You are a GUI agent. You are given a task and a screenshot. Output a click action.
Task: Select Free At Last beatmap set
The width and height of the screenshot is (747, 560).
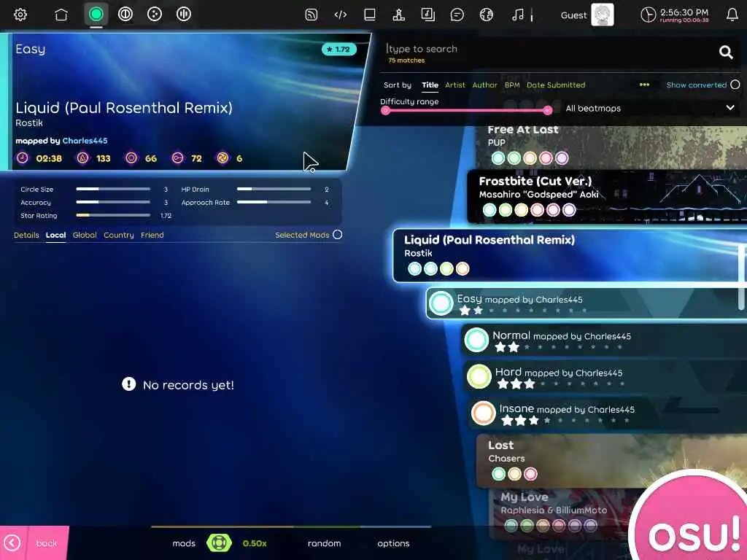pyautogui.click(x=612, y=147)
